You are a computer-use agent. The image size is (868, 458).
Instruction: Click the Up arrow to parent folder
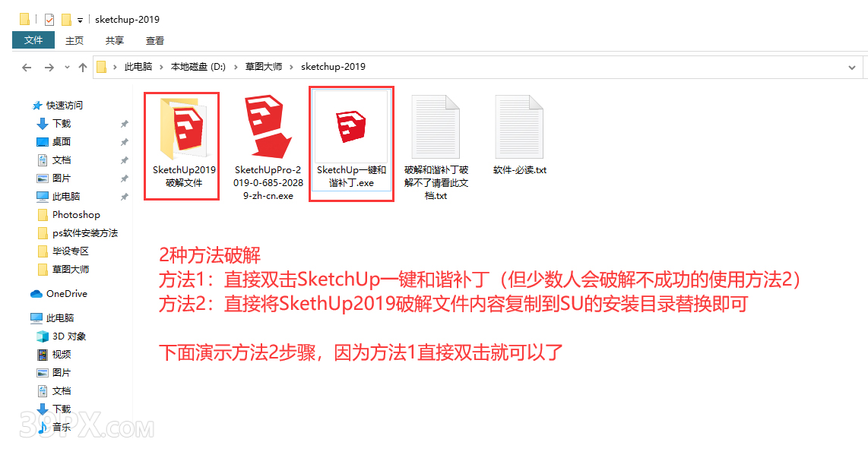83,68
